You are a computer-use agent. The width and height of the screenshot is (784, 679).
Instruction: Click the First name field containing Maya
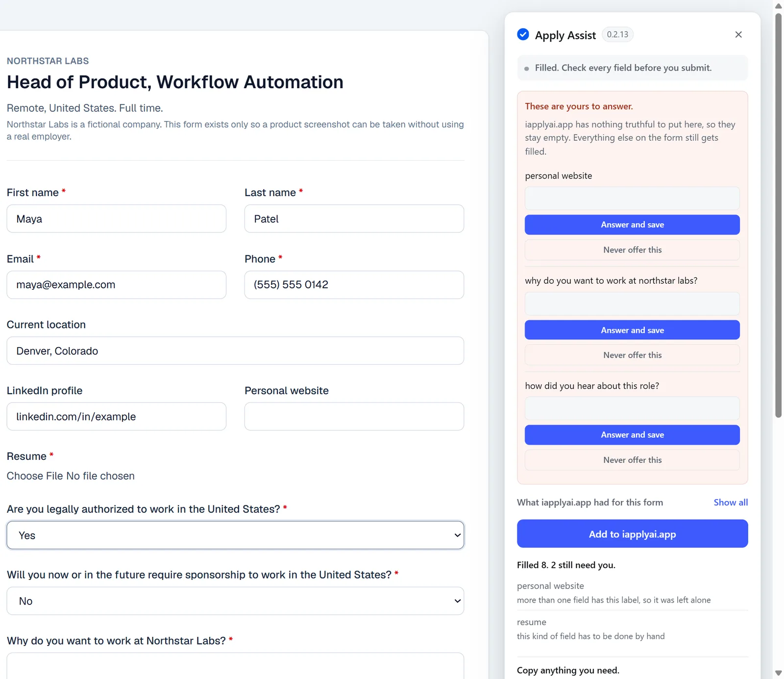117,219
